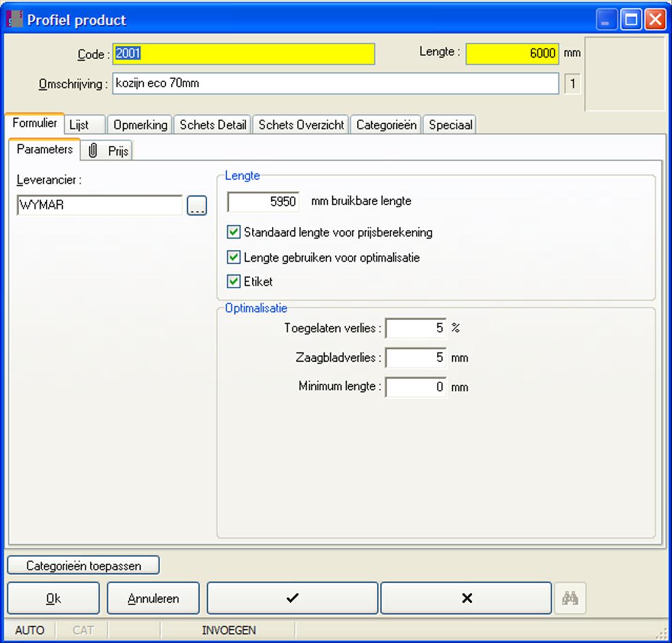Open the Speciaal tab
The width and height of the screenshot is (672, 643).
click(450, 125)
